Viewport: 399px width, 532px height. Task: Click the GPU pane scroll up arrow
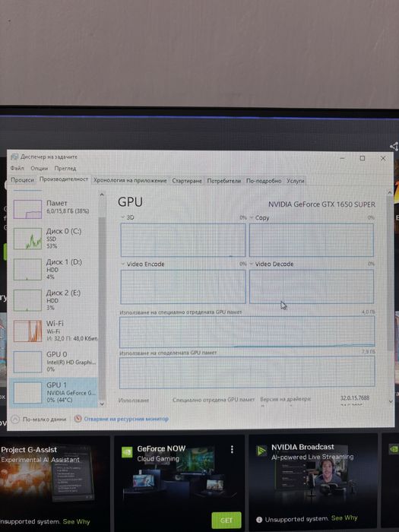coord(389,193)
